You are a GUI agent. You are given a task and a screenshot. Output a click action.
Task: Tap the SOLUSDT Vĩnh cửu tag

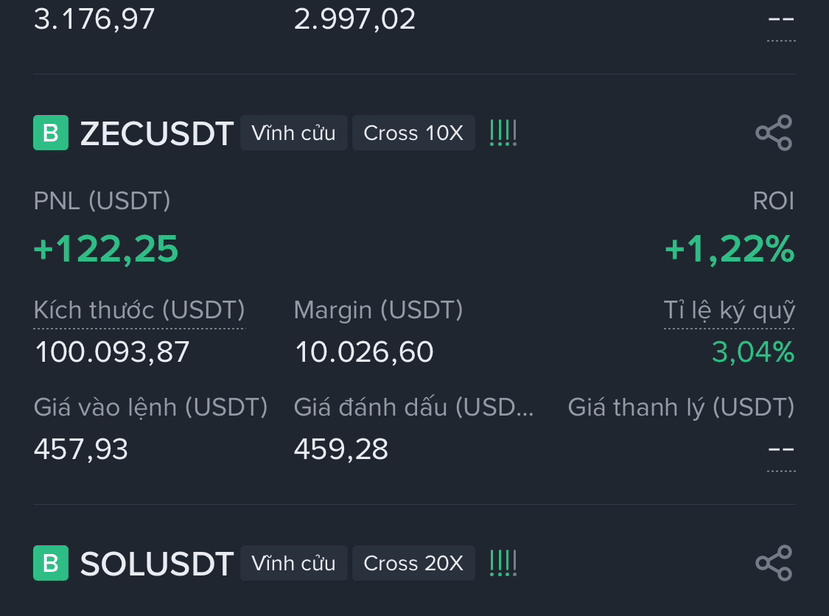(x=293, y=563)
